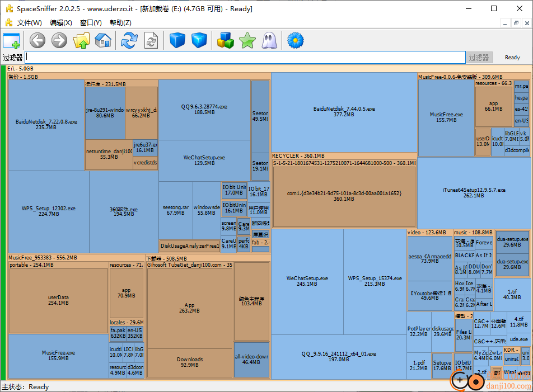The height and width of the screenshot is (392, 533).
Task: Click the colored cubes file classes icon
Action: [x=226, y=40]
